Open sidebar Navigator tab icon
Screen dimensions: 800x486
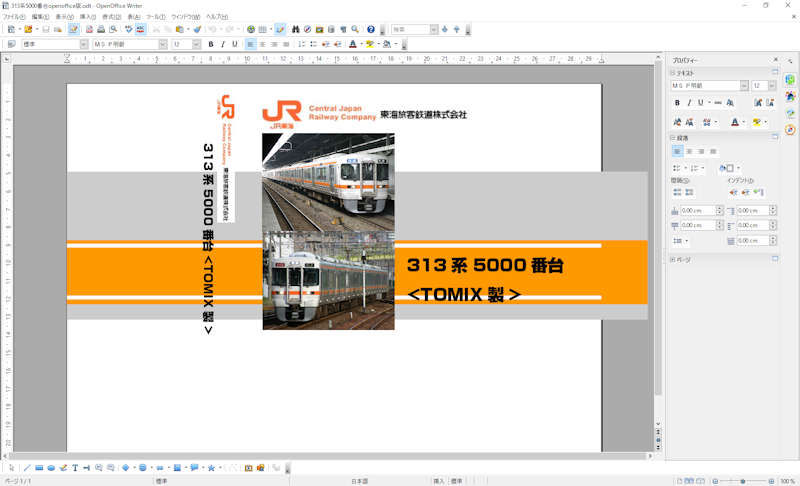click(790, 130)
